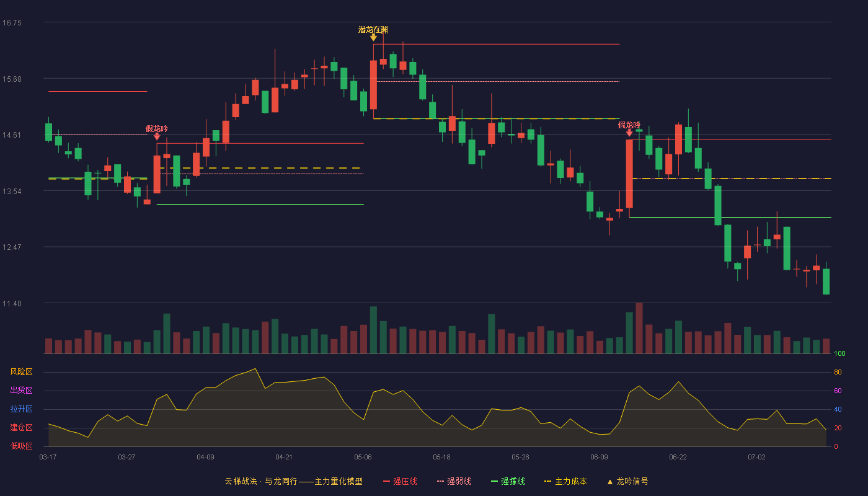Click the 拉升区 zone label

(x=21, y=409)
